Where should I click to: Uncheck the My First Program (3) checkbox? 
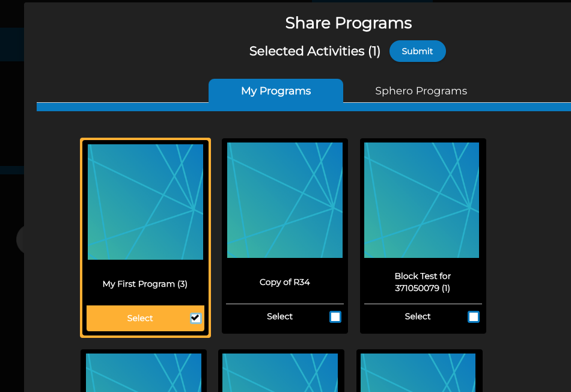tap(195, 318)
